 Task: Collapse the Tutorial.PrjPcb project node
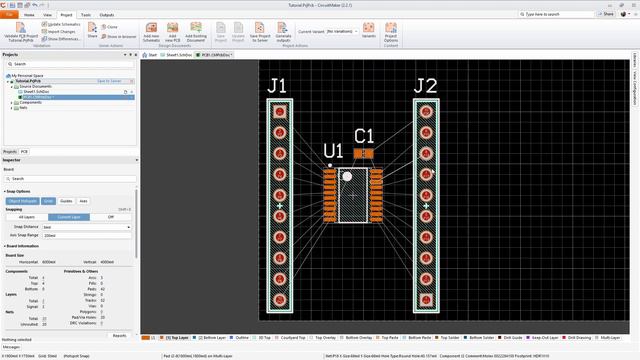click(7, 81)
